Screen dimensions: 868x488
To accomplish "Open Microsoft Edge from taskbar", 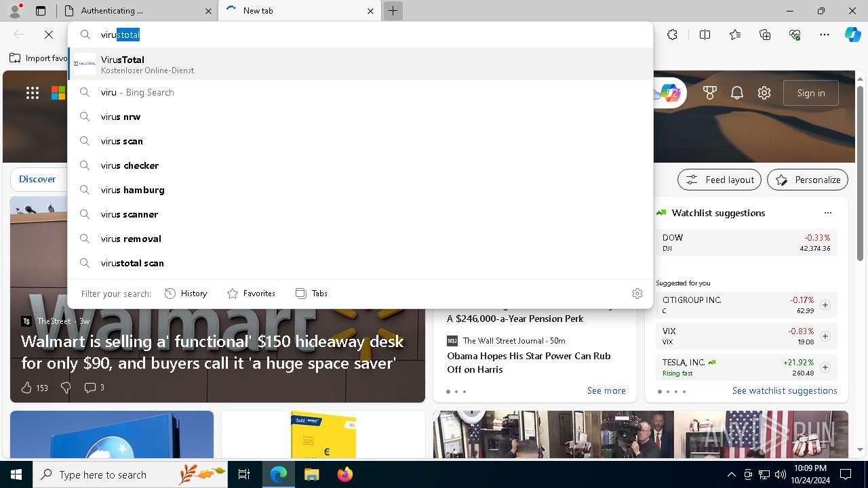I will [279, 474].
